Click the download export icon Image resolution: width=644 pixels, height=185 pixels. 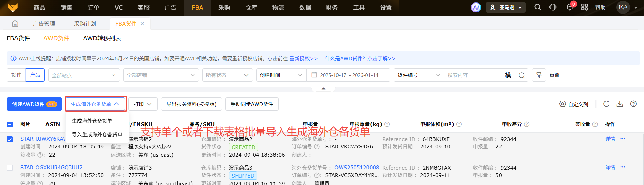tap(620, 104)
